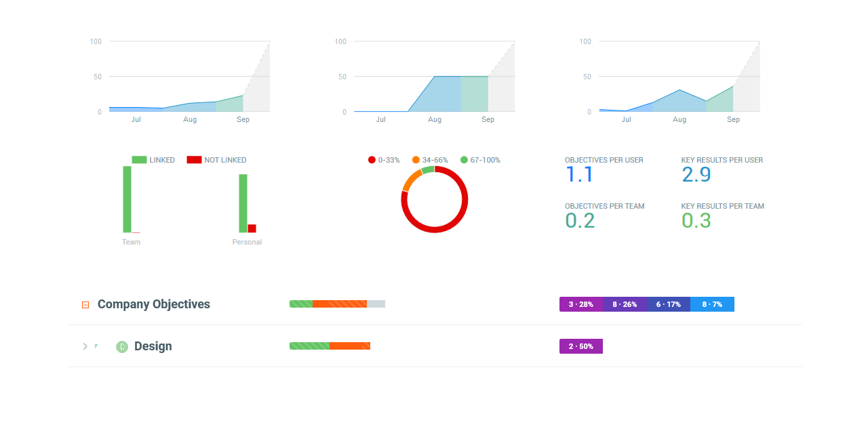Click the small flag icon beside Design
The width and height of the screenshot is (868, 435).
(x=96, y=346)
